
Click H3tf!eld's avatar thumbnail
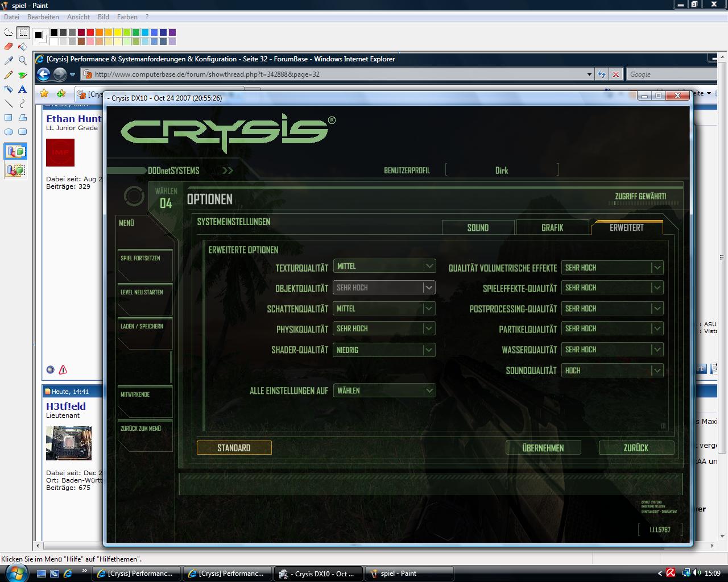pos(69,443)
